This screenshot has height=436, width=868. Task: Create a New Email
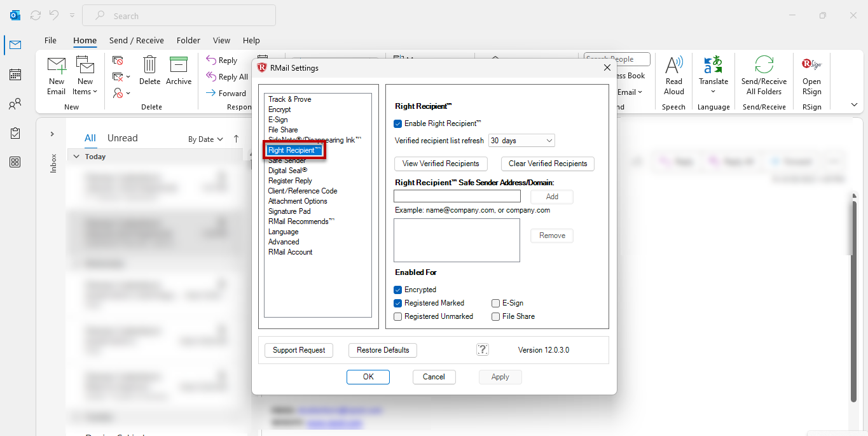pyautogui.click(x=57, y=75)
